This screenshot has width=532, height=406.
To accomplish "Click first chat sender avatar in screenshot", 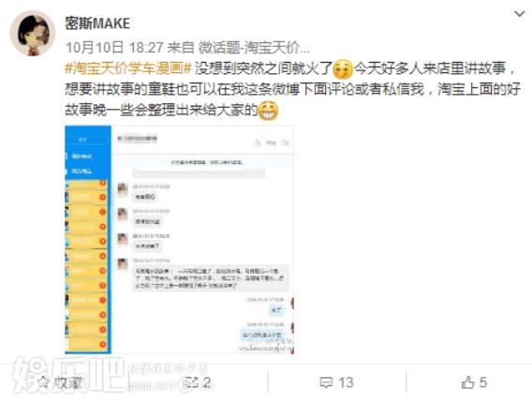I will click(x=123, y=189).
